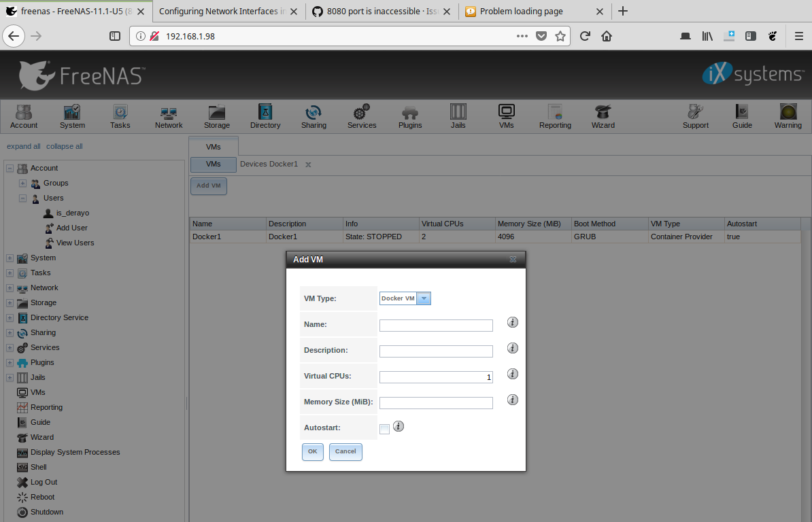Focus the Virtual CPUs input field
Image resolution: width=812 pixels, height=522 pixels.
point(436,377)
